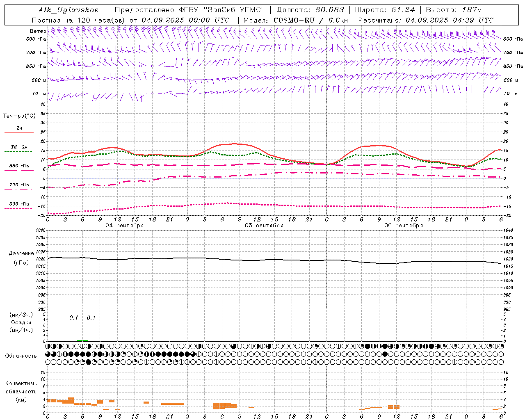Click the provider text 'ЗапСиб УГМС'
Image resolution: width=525 pixels, height=420 pixels.
pyautogui.click(x=234, y=10)
